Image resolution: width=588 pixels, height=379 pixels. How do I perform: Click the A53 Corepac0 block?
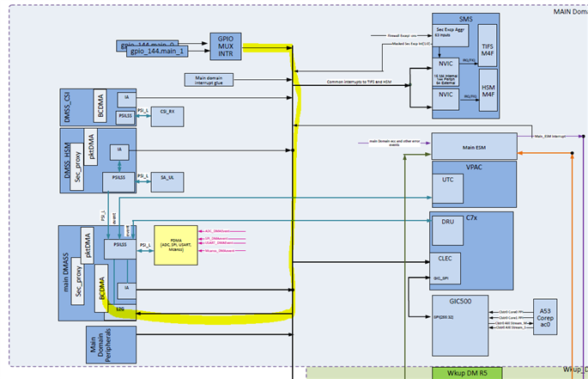coord(545,317)
